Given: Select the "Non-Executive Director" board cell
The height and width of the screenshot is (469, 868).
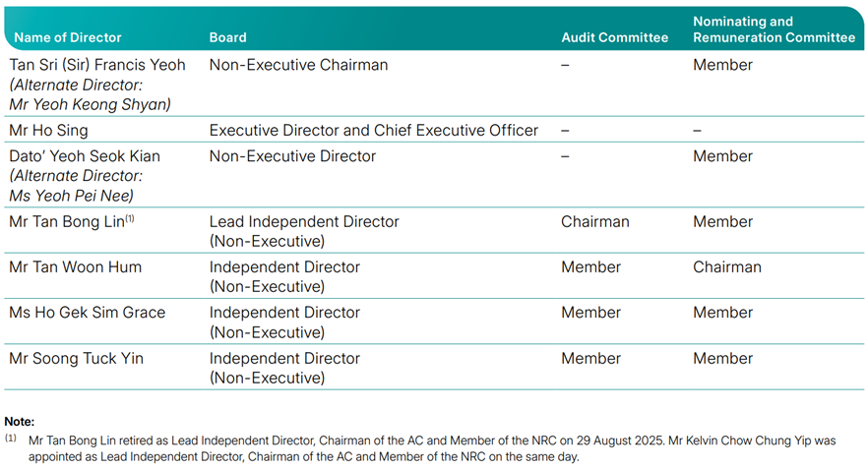Looking at the screenshot, I should (292, 156).
